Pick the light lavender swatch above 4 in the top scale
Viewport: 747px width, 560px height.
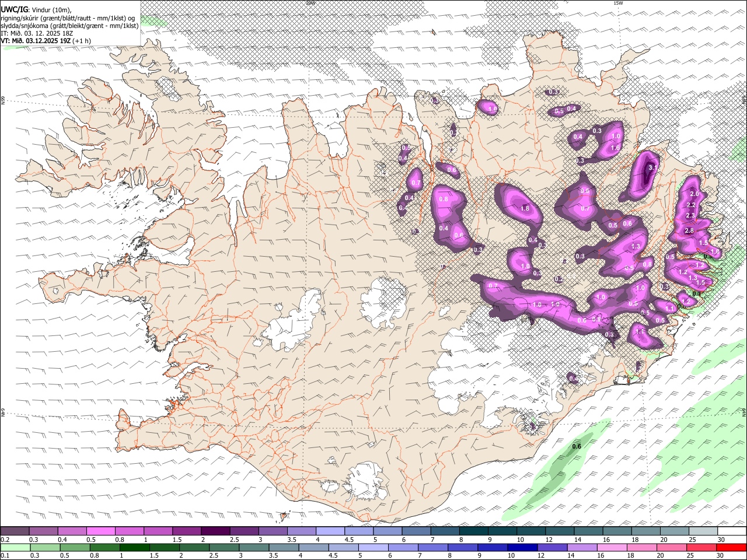tap(330, 531)
